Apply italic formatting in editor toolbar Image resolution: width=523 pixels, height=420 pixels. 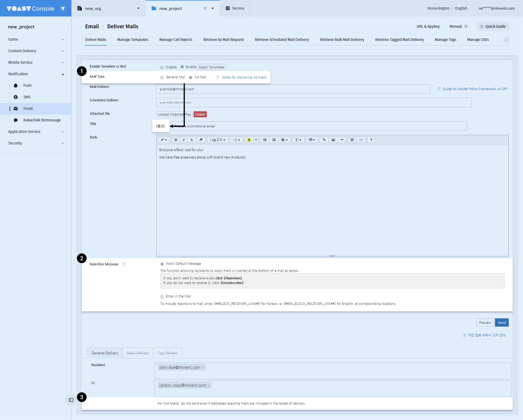(184, 140)
